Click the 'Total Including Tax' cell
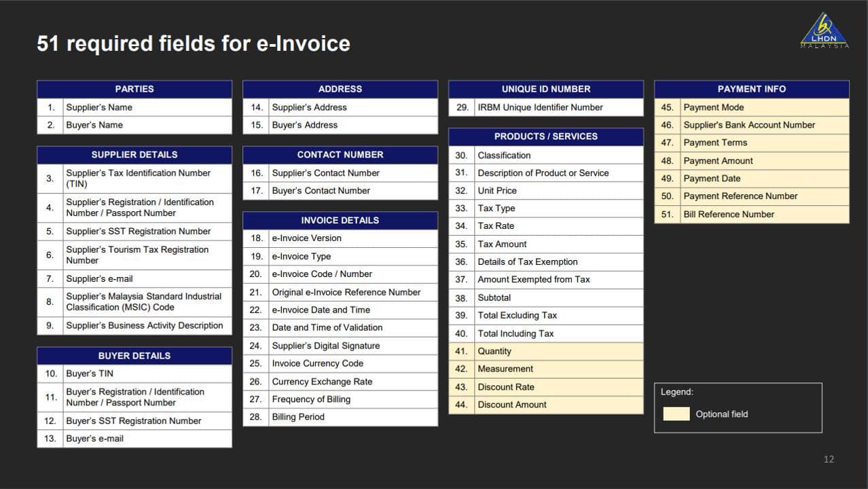868x489 pixels. point(559,333)
